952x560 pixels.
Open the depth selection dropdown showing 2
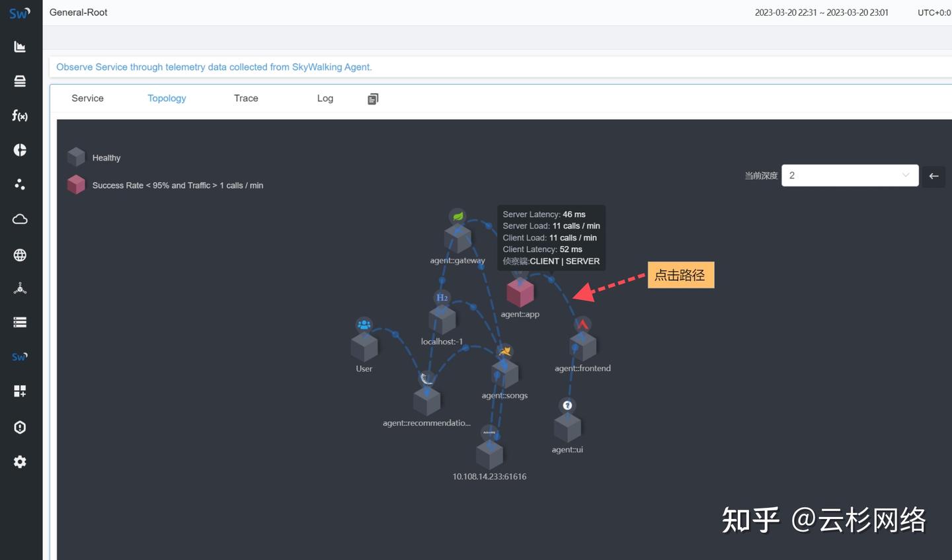[x=850, y=175]
